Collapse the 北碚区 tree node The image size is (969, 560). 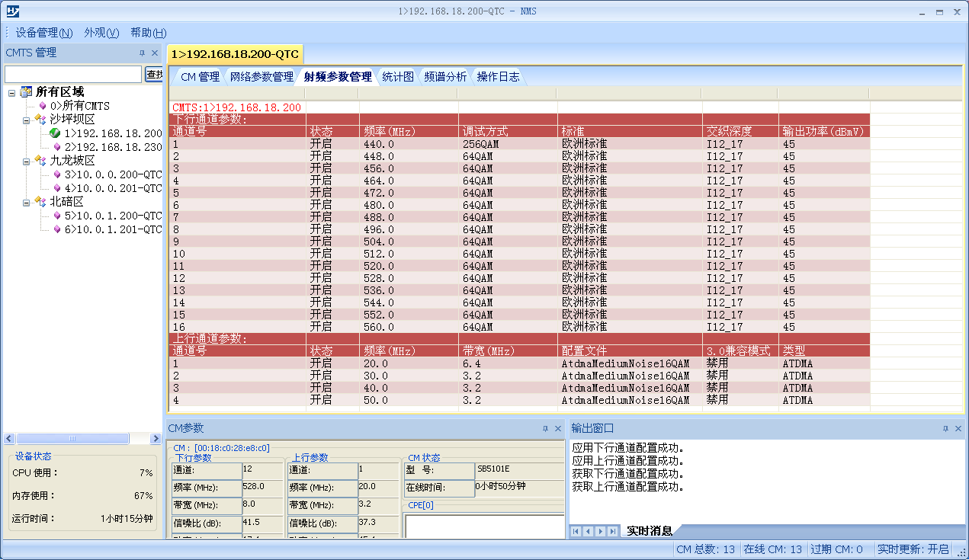(26, 202)
